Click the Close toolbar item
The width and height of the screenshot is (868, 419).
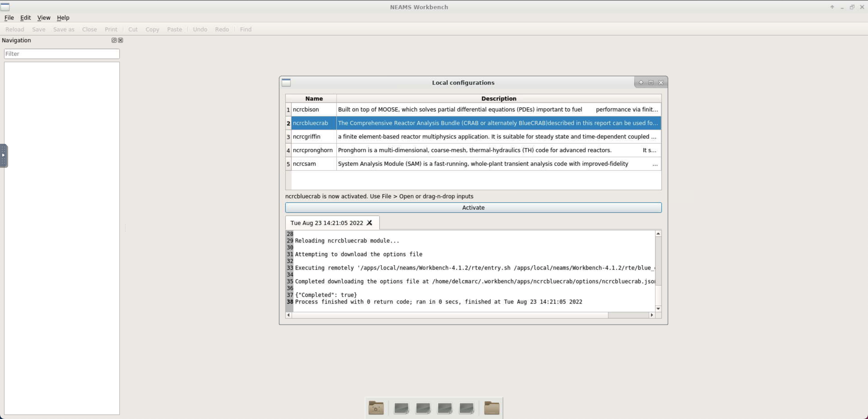coord(89,29)
